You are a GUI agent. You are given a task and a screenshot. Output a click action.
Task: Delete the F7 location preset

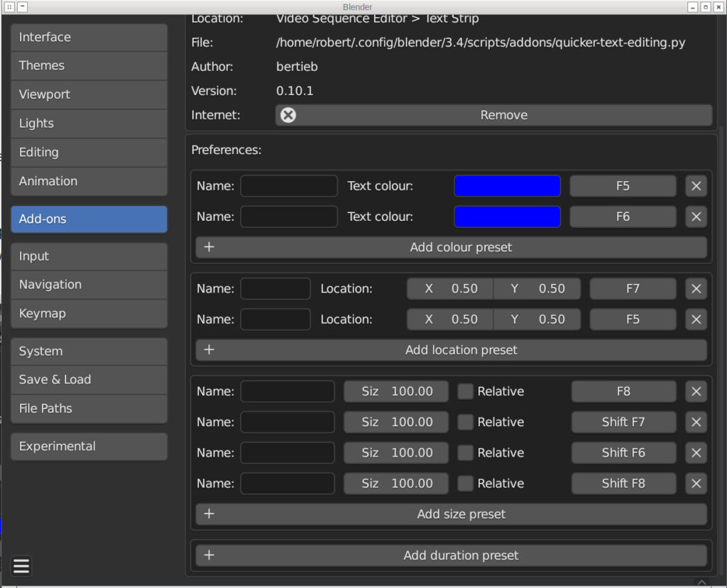[696, 289]
